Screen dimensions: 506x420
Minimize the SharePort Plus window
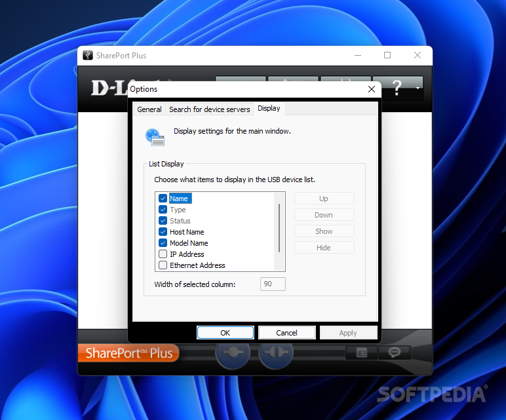pyautogui.click(x=358, y=55)
